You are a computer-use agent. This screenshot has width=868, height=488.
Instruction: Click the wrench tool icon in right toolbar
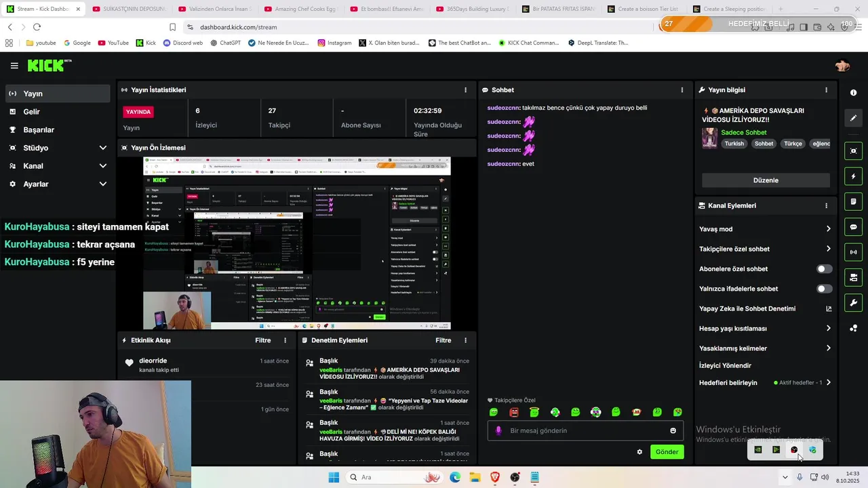(853, 302)
